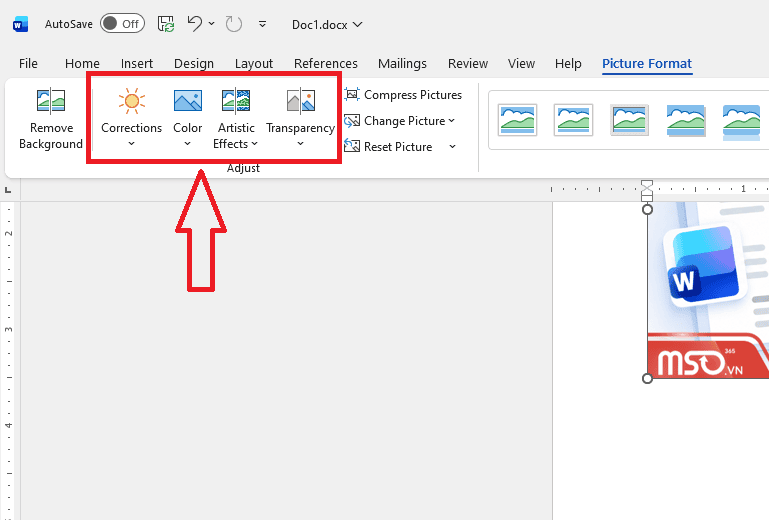Screen dimensions: 769x520
Task: Switch to the Home tab
Action: (82, 63)
